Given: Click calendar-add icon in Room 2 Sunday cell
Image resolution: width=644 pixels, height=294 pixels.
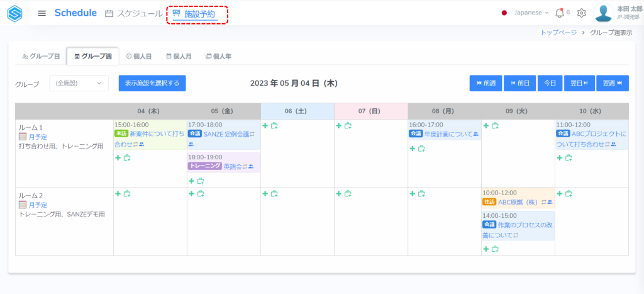Looking at the screenshot, I should (348, 194).
